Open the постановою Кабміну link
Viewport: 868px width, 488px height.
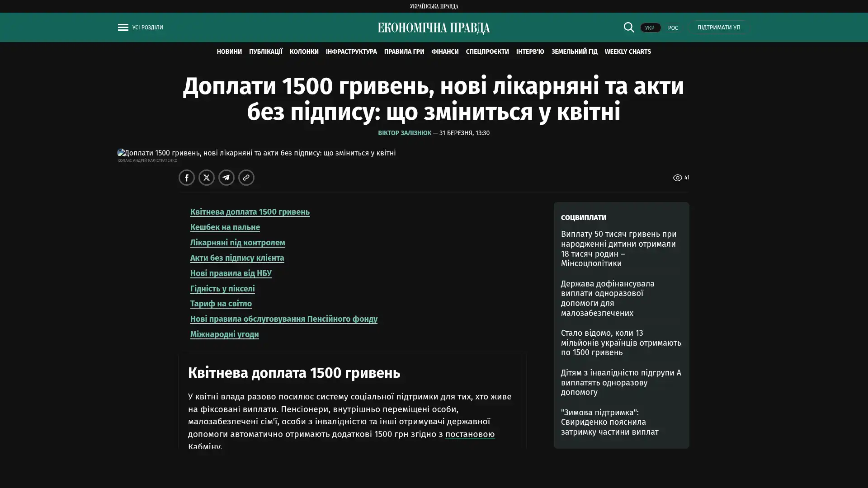click(469, 434)
